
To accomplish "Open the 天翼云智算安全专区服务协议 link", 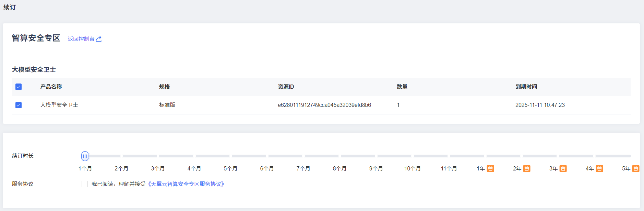I will click(x=186, y=184).
